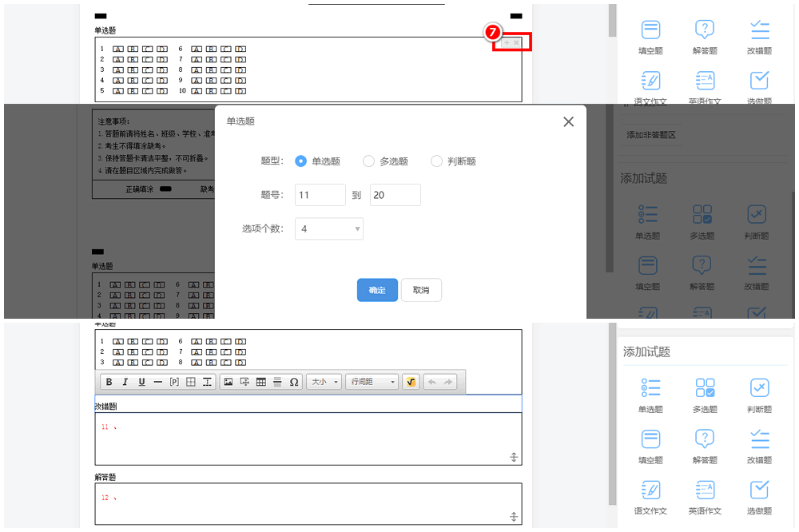Underline text using the toolbar
This screenshot has height=532, width=799.
[141, 382]
